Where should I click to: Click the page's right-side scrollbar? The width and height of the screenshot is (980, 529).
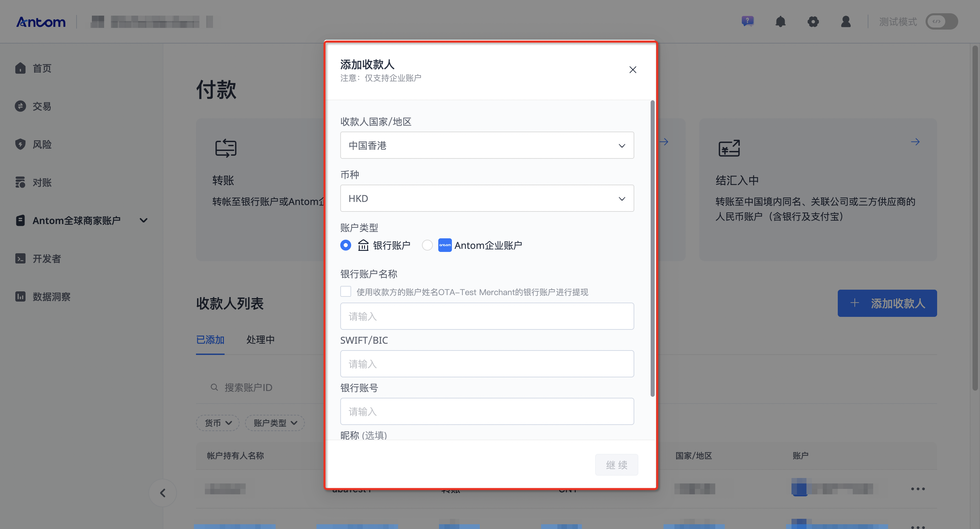click(975, 218)
